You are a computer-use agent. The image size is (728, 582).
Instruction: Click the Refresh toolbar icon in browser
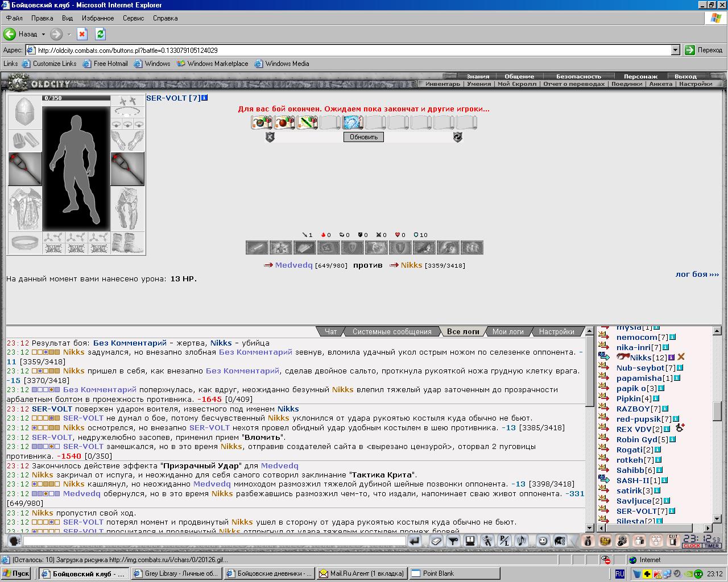100,34
